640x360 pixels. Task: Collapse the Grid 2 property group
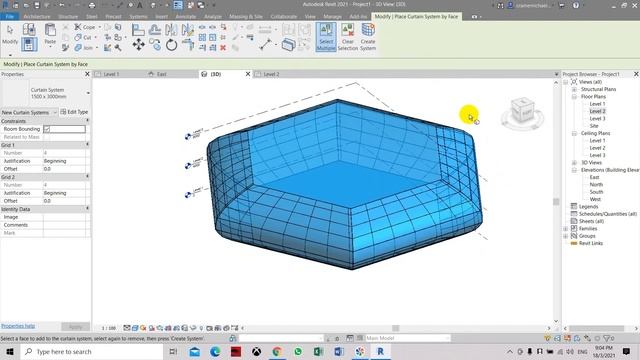87,176
